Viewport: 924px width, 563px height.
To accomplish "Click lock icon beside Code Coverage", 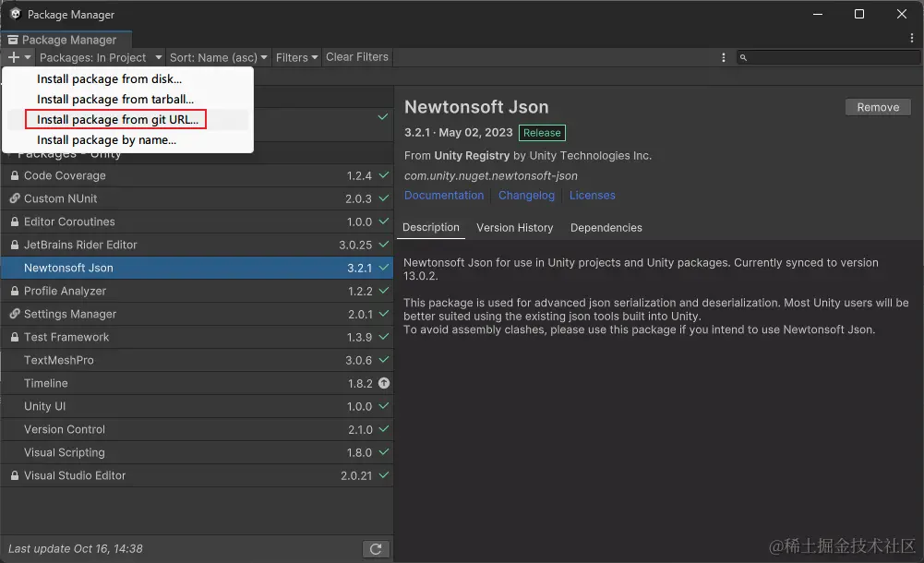I will coord(15,175).
